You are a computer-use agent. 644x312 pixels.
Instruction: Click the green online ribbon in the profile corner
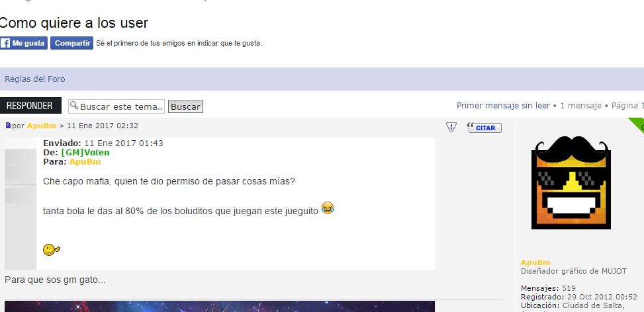point(637,123)
